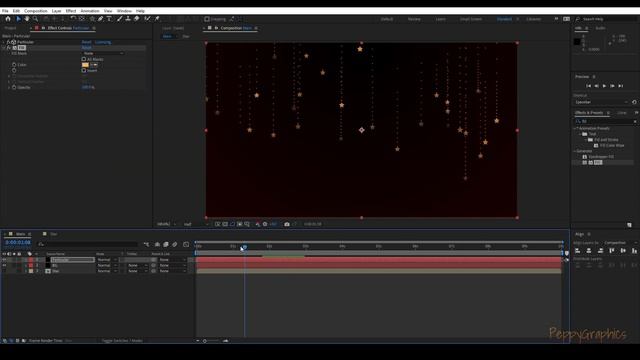Select the Puppet Pin tool
The image size is (640, 360).
pos(157,19)
